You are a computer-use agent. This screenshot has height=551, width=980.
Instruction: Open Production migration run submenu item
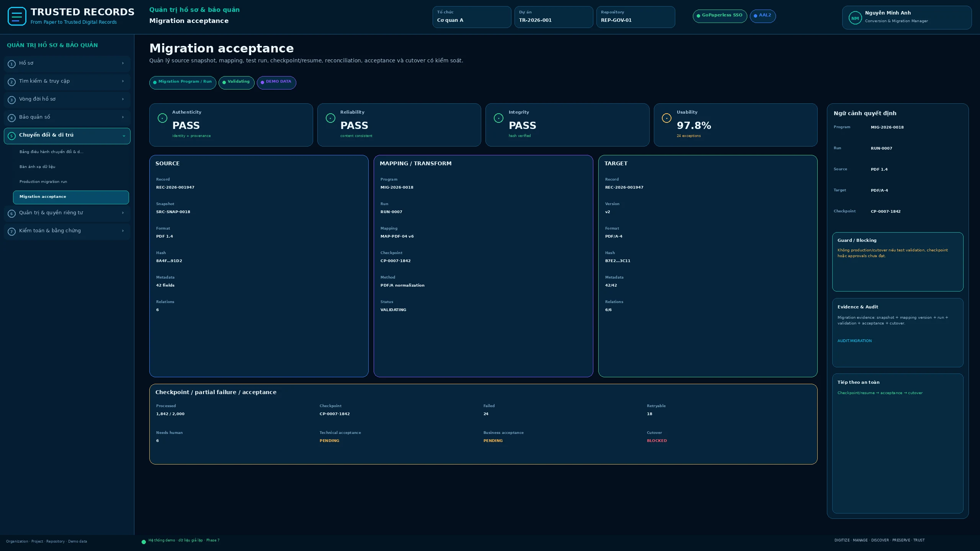click(71, 182)
